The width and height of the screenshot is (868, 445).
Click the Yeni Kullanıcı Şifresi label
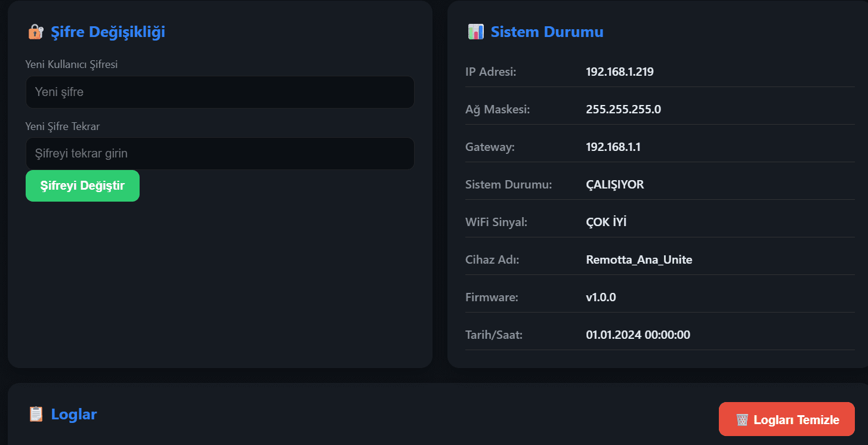click(x=72, y=64)
